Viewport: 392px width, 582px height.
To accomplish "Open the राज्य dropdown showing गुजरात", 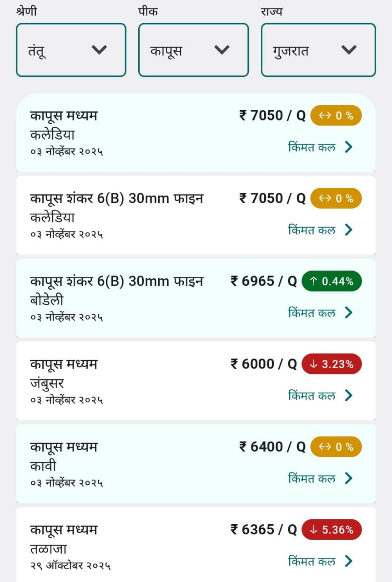I will 318,50.
